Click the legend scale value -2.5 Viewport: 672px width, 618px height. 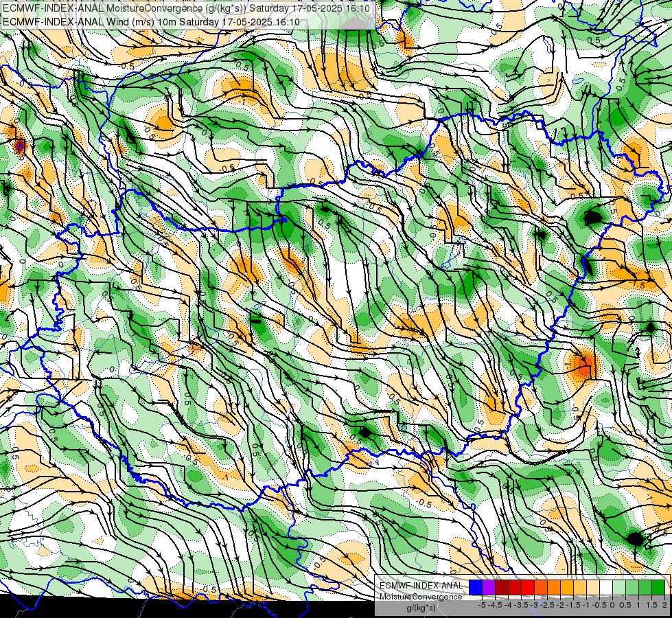pos(547,605)
